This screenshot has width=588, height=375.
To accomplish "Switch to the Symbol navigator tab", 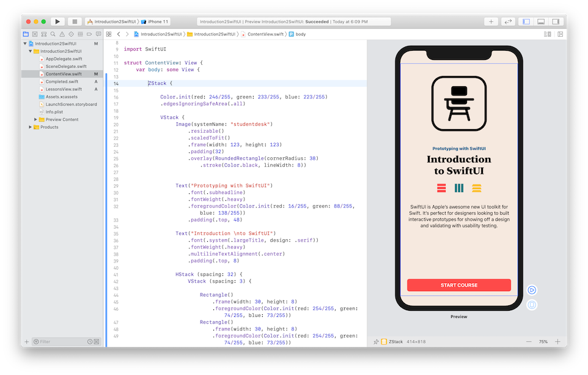I will (x=44, y=34).
